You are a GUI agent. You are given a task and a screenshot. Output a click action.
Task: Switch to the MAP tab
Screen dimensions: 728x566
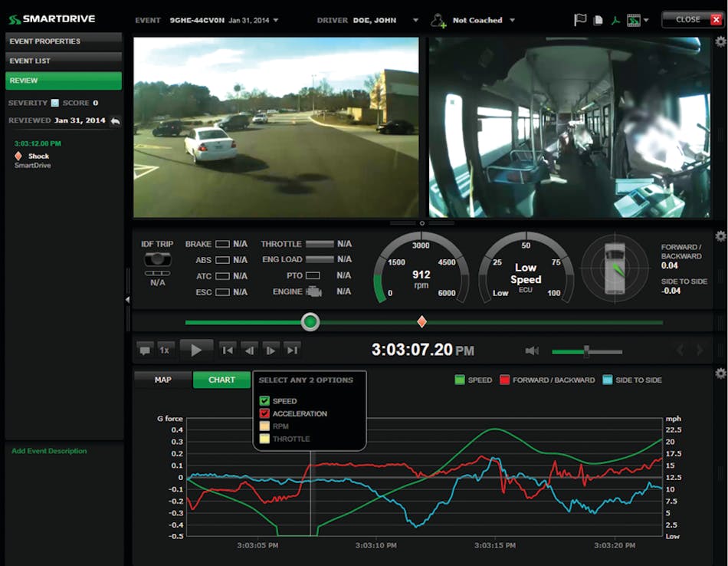click(162, 379)
